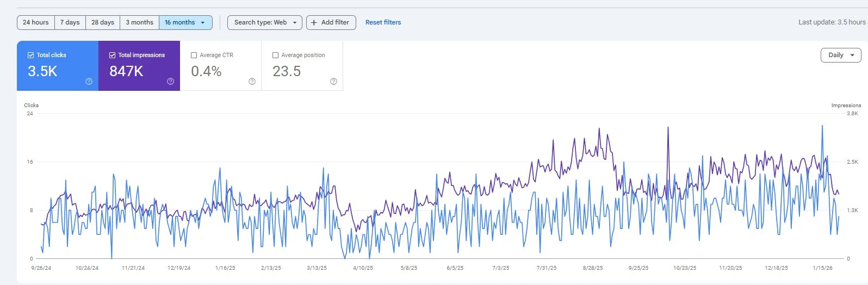Uncheck the Total clicks checkbox
This screenshot has width=868, height=285.
pyautogui.click(x=31, y=55)
